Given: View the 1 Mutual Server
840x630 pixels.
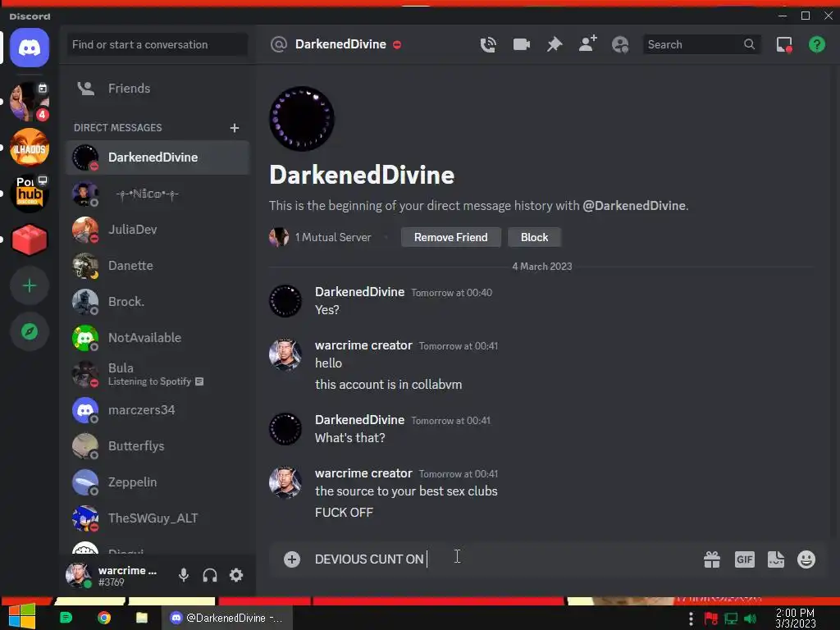Looking at the screenshot, I should click(x=321, y=237).
